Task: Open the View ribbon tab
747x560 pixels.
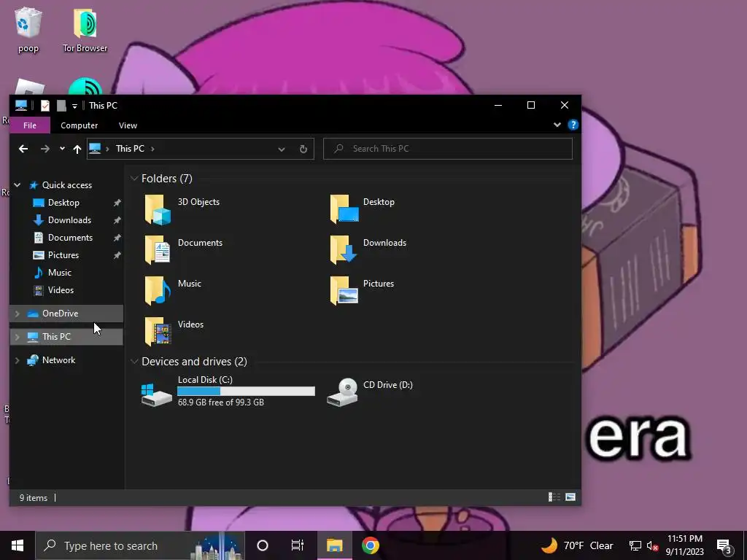Action: coord(128,125)
